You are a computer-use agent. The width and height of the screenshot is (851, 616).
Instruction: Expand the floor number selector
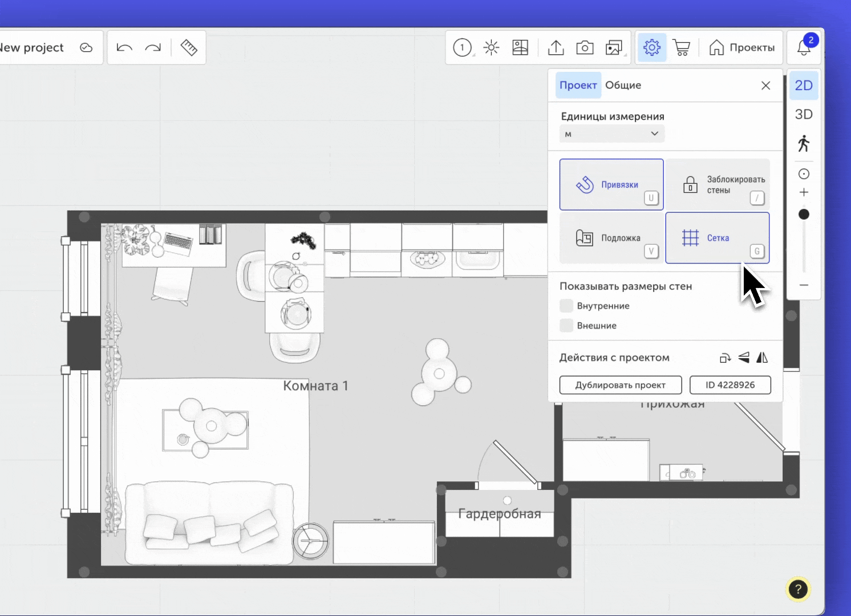click(x=463, y=48)
